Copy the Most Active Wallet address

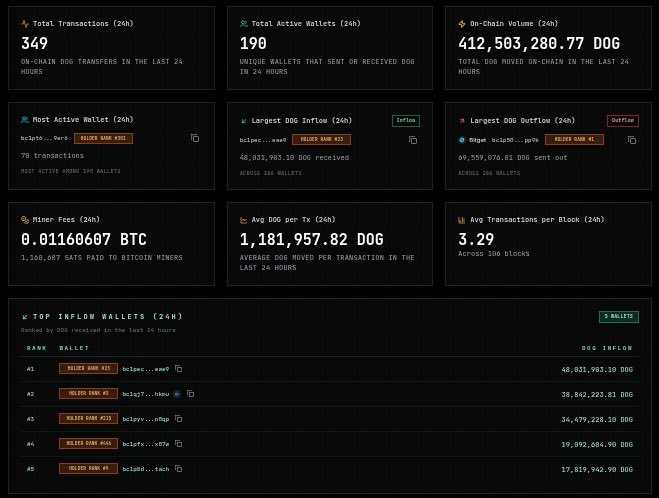coord(195,138)
